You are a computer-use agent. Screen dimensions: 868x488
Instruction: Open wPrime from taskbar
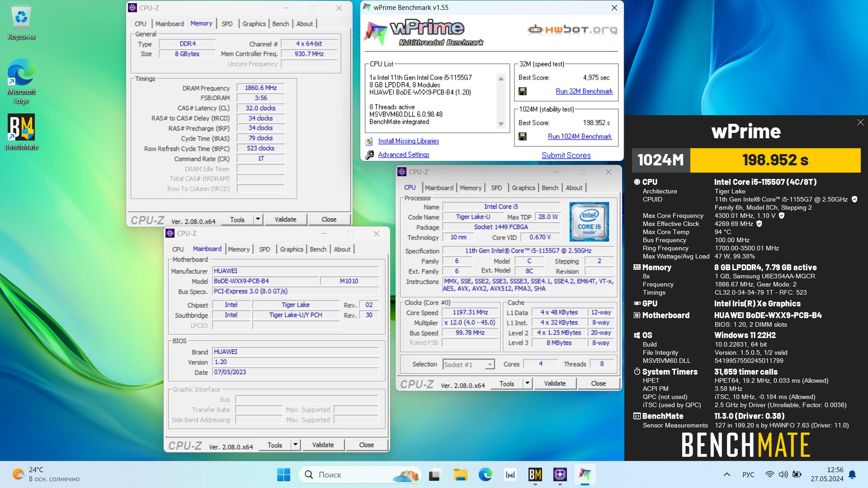point(585,474)
